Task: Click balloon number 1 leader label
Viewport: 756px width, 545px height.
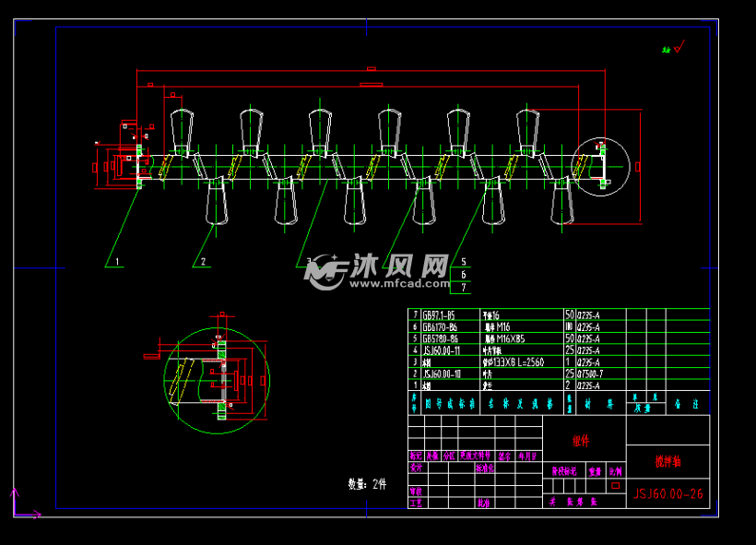Action: [117, 261]
